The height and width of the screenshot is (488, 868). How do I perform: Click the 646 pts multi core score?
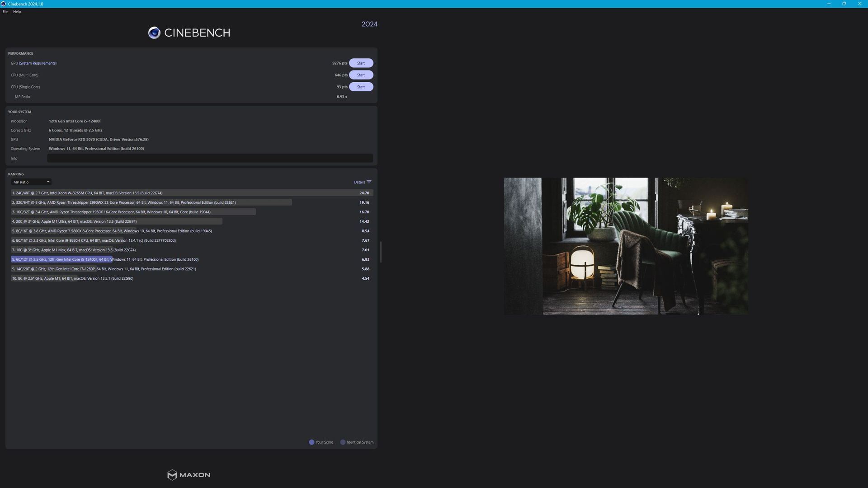pyautogui.click(x=341, y=75)
